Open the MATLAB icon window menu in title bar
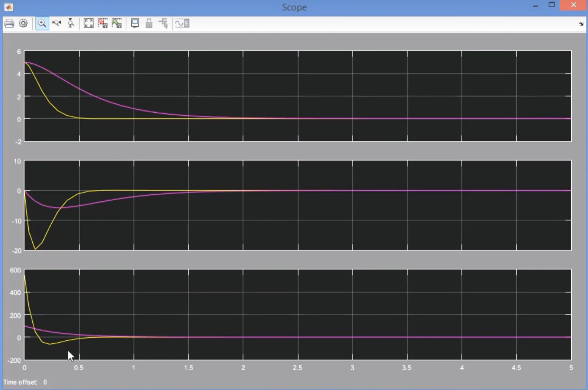 8,7
